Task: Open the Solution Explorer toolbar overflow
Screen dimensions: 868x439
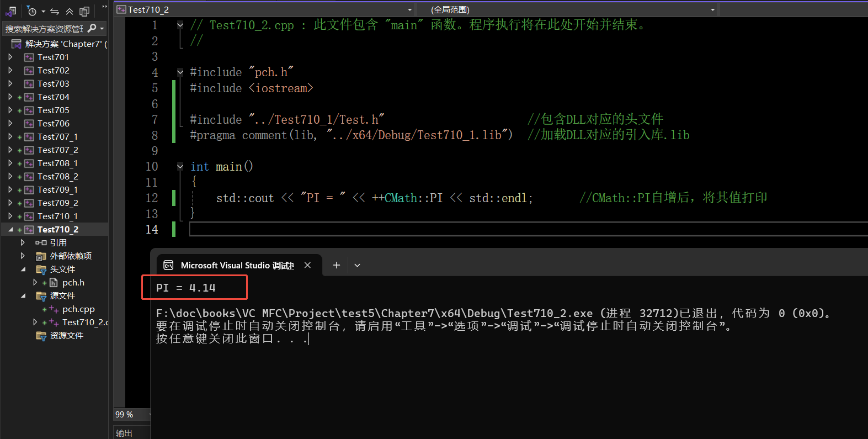Action: click(104, 7)
